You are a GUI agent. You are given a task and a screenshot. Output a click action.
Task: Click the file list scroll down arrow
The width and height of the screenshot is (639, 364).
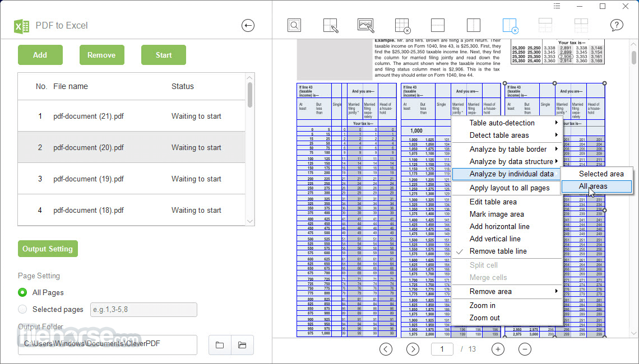pos(250,221)
